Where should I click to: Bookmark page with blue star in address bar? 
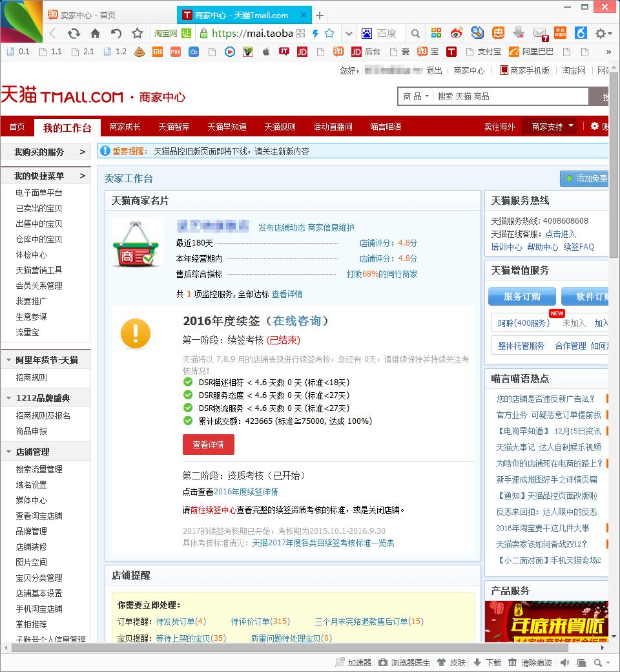point(329,34)
